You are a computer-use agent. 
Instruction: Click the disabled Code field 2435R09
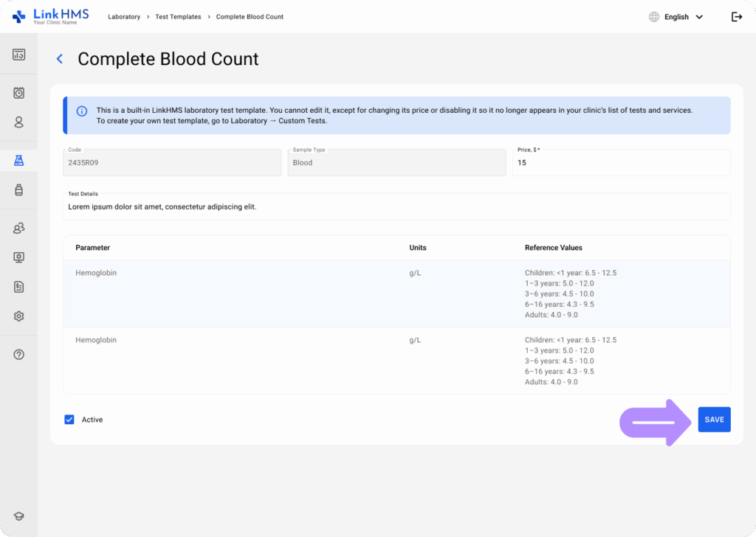[x=171, y=163]
